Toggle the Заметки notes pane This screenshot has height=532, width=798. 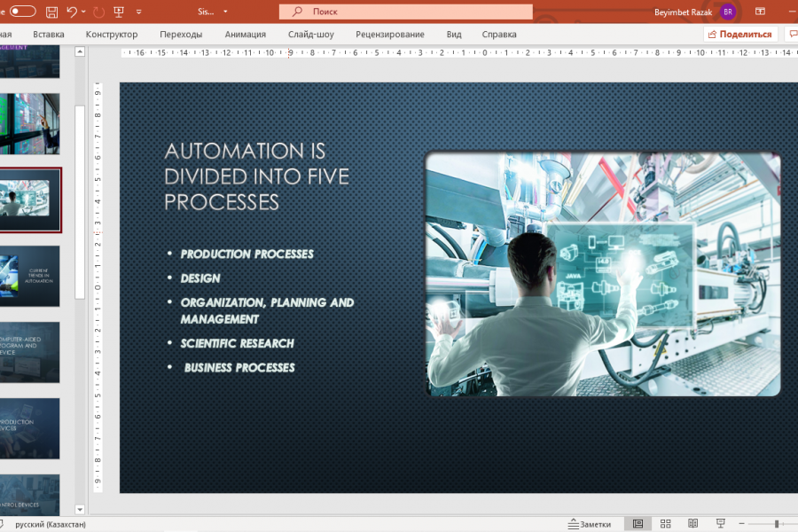pyautogui.click(x=590, y=524)
